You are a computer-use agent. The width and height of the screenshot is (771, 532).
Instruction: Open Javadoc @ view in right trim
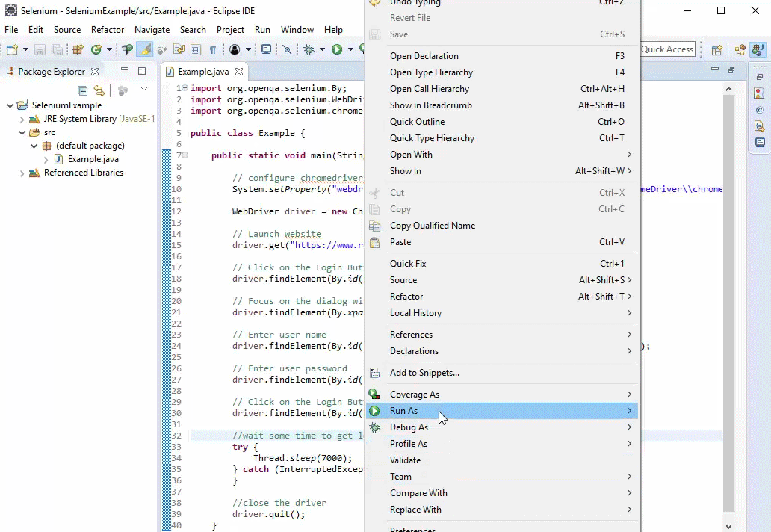point(760,110)
